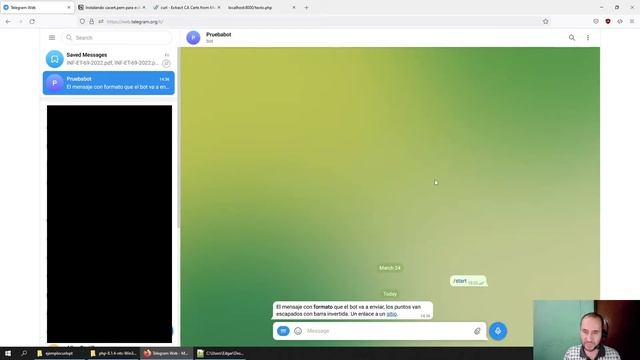Go back in browser history
The height and width of the screenshot is (360, 640).
pos(8,21)
